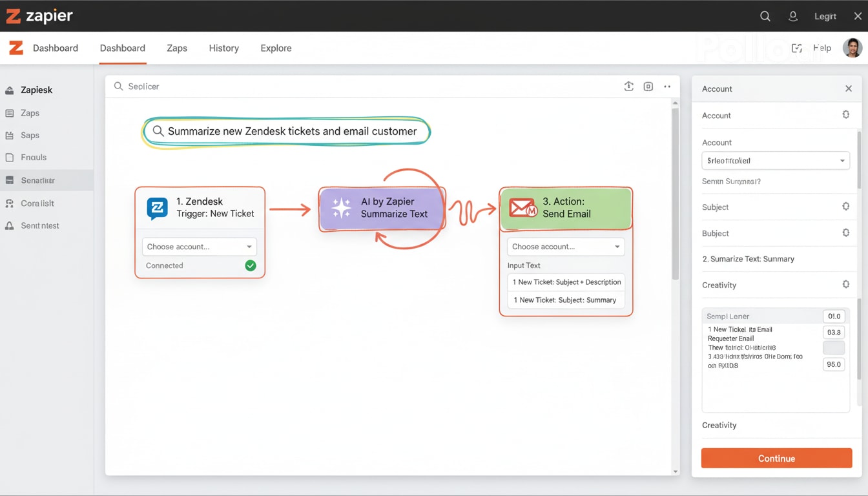Screen dimensions: 868x496
Task: Click the Legirt label in the top bar
Action: pos(825,16)
